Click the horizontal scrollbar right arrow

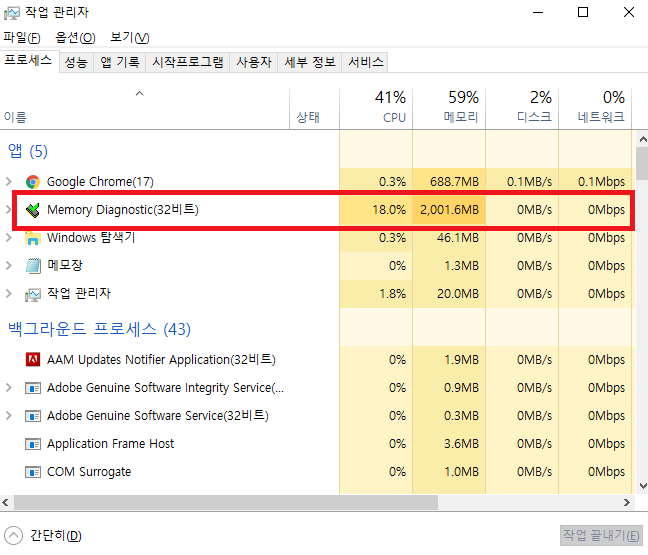point(627,503)
